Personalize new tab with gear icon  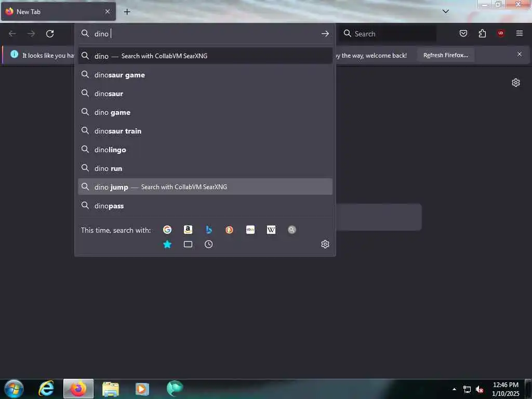click(516, 83)
